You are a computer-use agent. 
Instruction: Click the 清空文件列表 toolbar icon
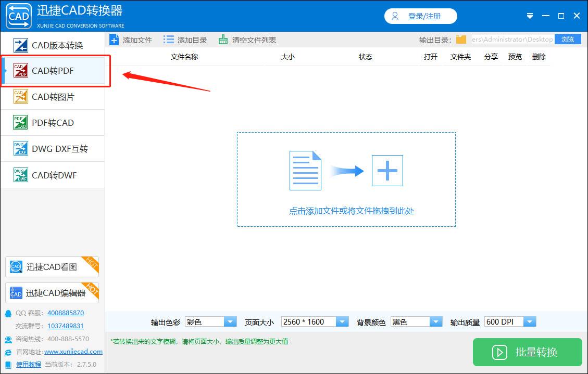(x=222, y=39)
